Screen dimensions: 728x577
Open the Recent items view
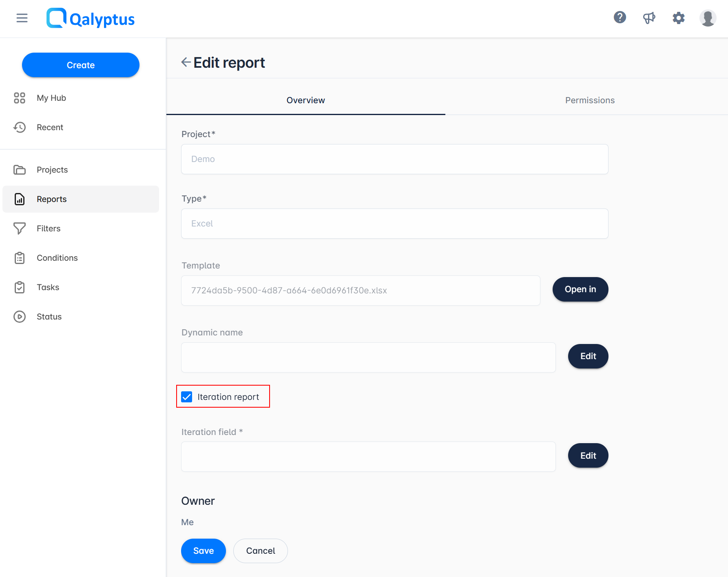click(50, 127)
